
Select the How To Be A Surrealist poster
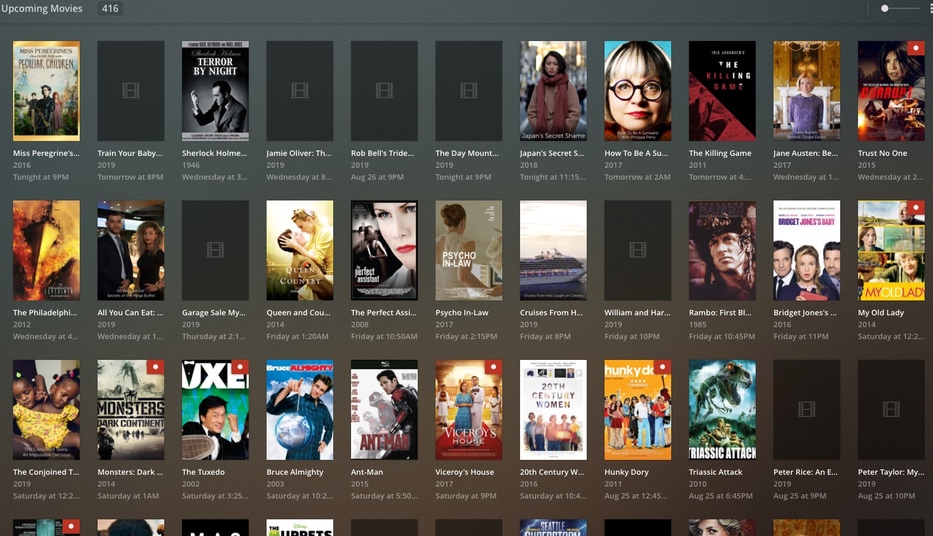pyautogui.click(x=638, y=91)
